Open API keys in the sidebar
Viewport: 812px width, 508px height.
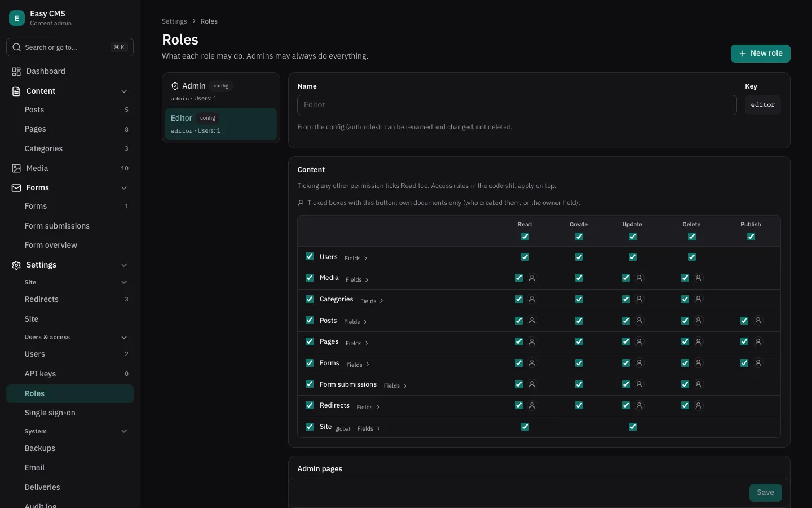pos(70,374)
